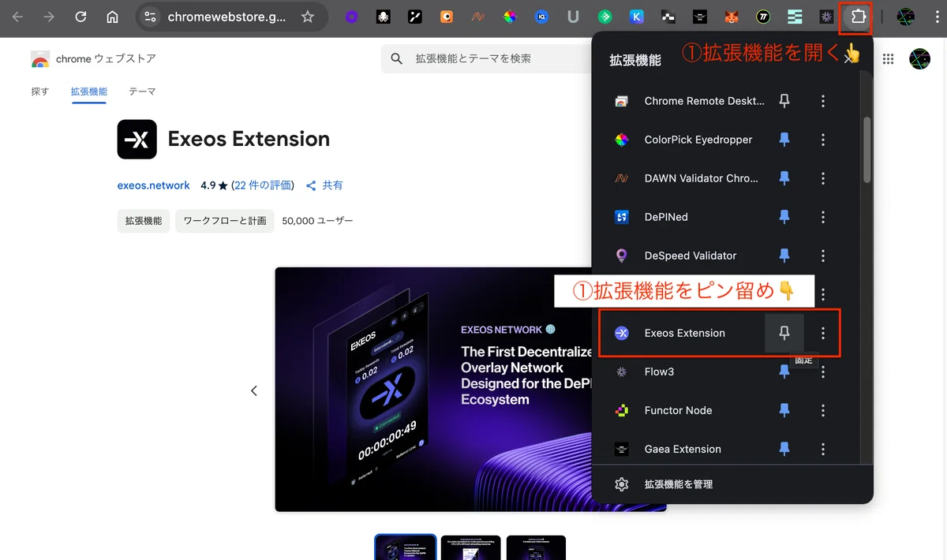Click the yellow 77 extension toolbar icon
Viewport: 947px width, 560px height.
pos(763,17)
